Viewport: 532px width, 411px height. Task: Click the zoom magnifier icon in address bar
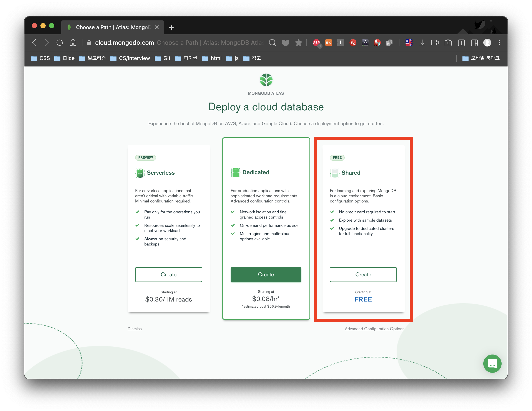pos(272,43)
